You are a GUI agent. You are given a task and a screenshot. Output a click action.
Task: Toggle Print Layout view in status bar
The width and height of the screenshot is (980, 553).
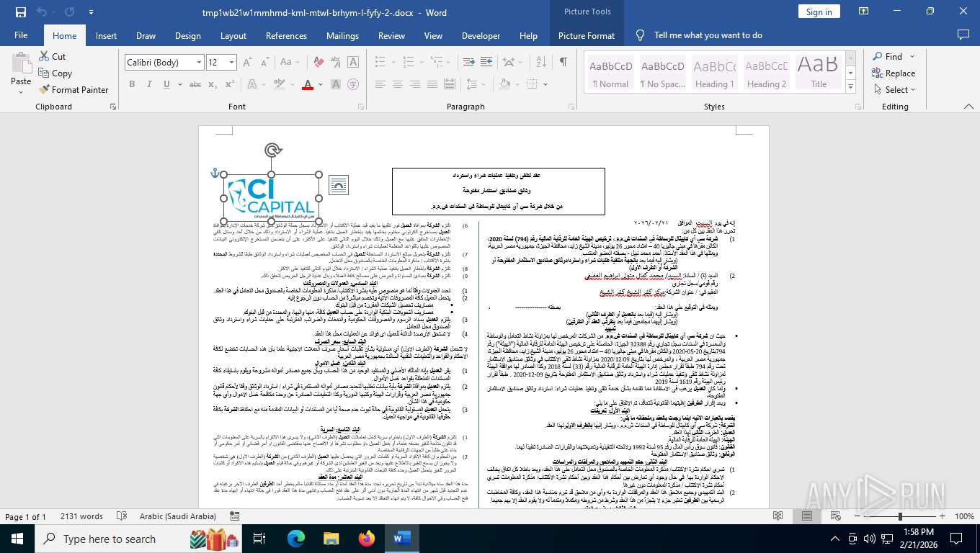tap(807, 516)
